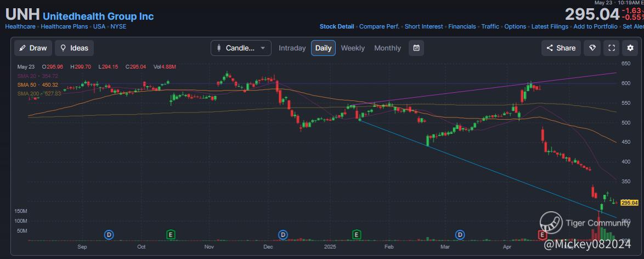The height and width of the screenshot is (259, 644).
Task: Toggle fullscreen chart view
Action: (x=611, y=48)
